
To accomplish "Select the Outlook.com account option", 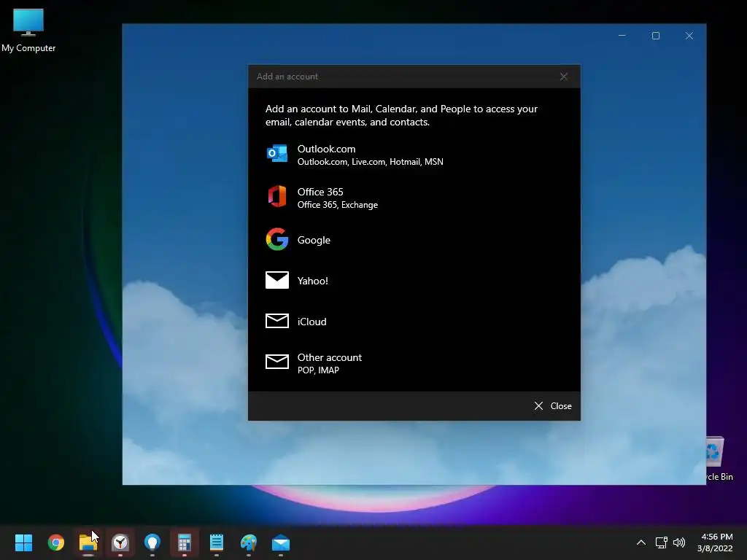I will pos(414,155).
